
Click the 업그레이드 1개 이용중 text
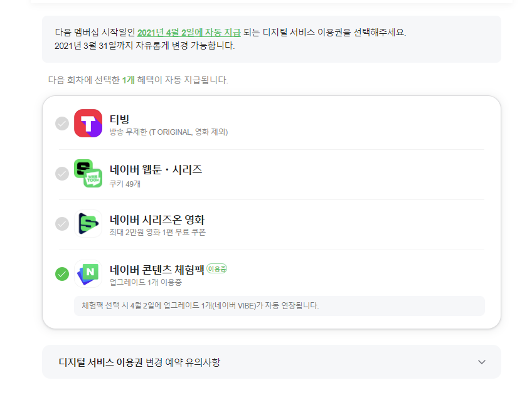click(146, 282)
